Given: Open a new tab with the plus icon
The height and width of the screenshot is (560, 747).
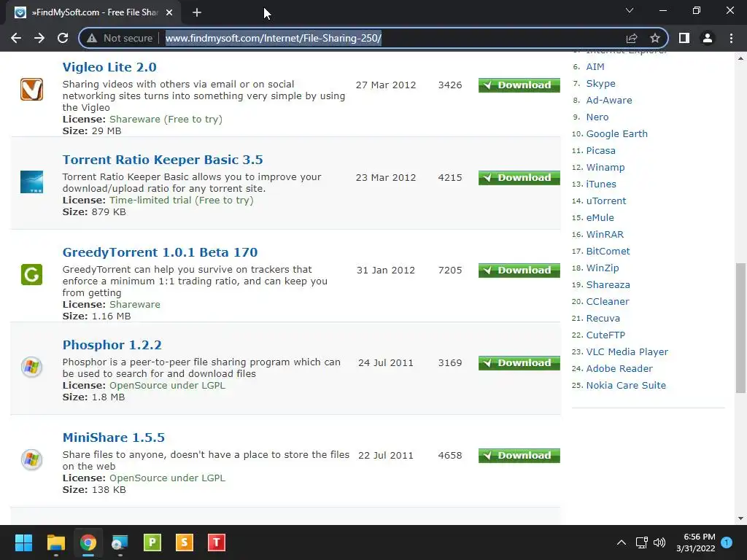Looking at the screenshot, I should tap(197, 12).
